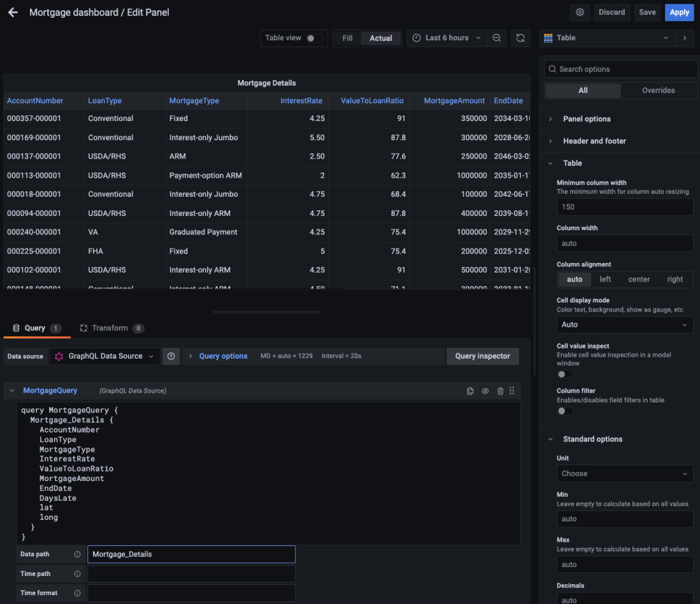Discard changes to the panel
This screenshot has height=604, width=700.
point(611,12)
